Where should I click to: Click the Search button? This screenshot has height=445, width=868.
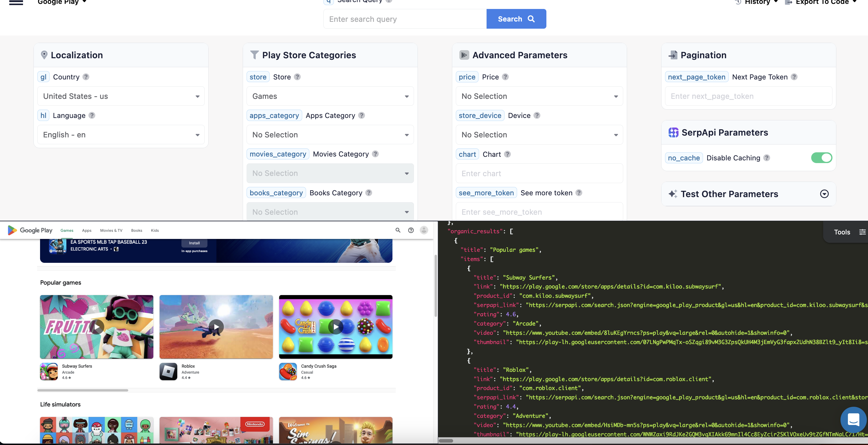pyautogui.click(x=516, y=19)
